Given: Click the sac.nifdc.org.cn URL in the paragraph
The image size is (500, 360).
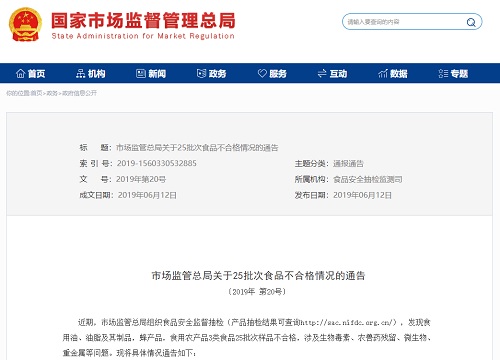Looking at the screenshot, I should (348, 322).
